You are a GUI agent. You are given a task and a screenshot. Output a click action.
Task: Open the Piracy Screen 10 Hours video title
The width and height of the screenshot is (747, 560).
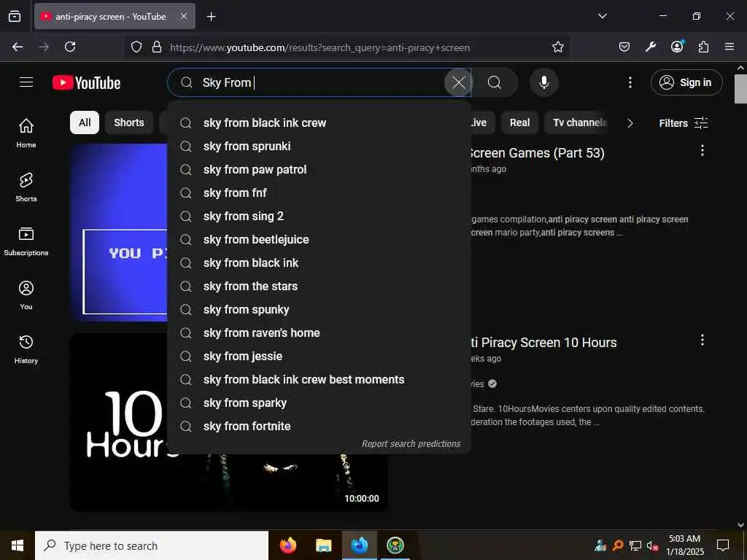click(x=543, y=343)
